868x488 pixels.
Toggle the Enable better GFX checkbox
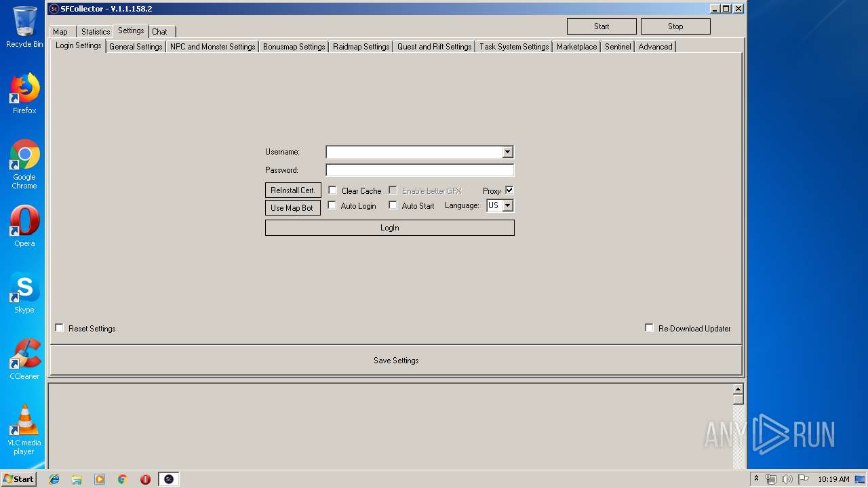click(393, 190)
